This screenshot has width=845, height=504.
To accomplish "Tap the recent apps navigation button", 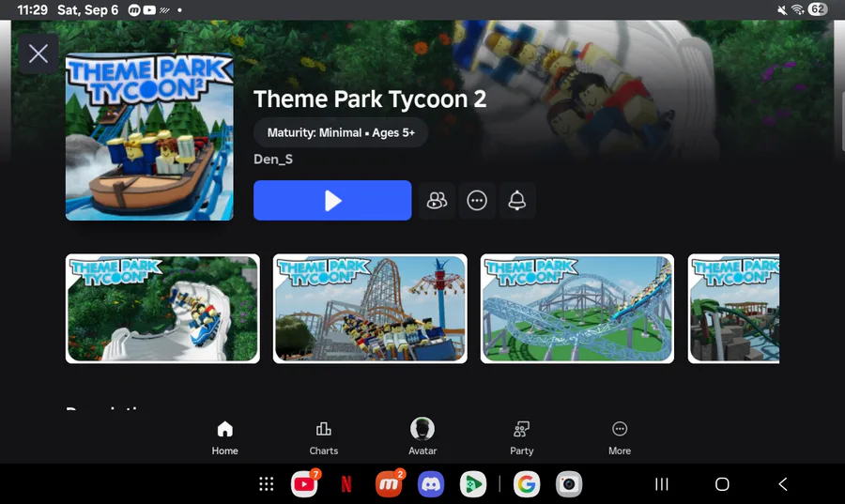I will [662, 484].
